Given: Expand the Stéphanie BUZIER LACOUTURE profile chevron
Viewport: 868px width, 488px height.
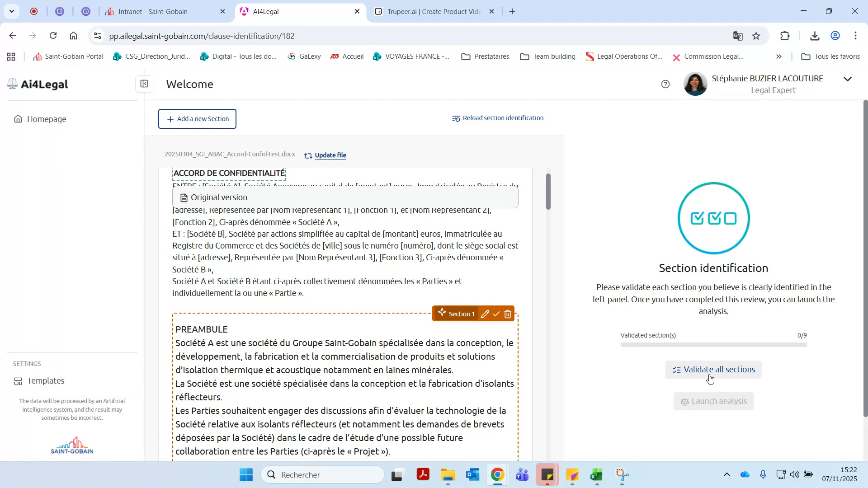Looking at the screenshot, I should click(x=848, y=79).
